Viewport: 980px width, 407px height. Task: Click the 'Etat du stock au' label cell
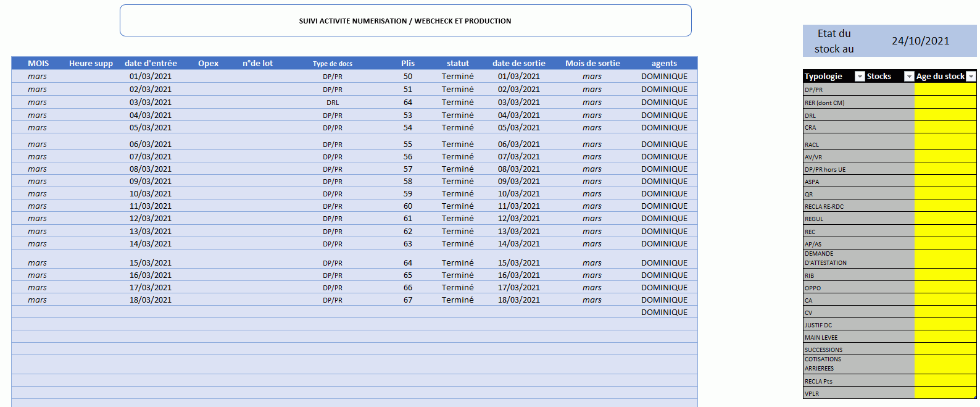(834, 41)
